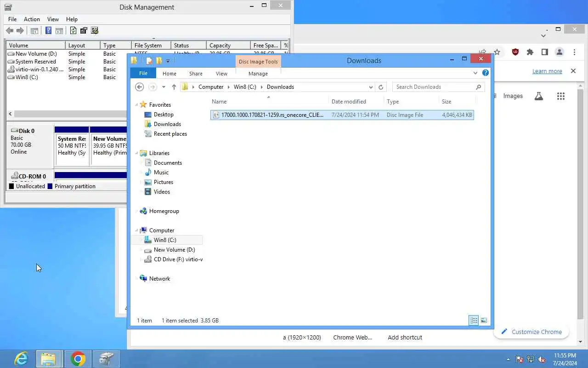Bookmark page with Chrome star icon
588x368 pixels.
[497, 52]
